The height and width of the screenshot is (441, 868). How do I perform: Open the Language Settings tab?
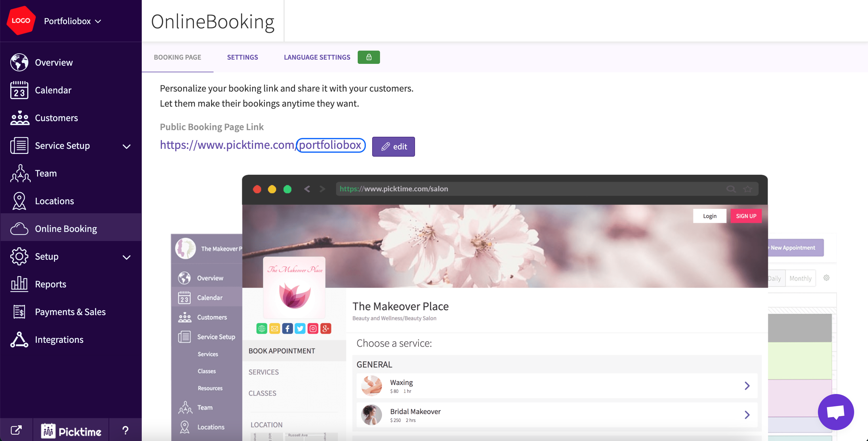[317, 57]
